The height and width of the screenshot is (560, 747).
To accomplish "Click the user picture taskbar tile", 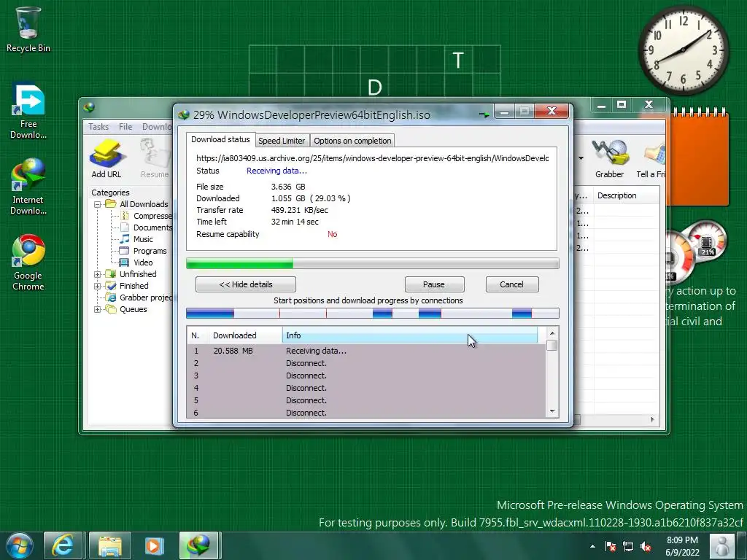I will click(x=722, y=546).
